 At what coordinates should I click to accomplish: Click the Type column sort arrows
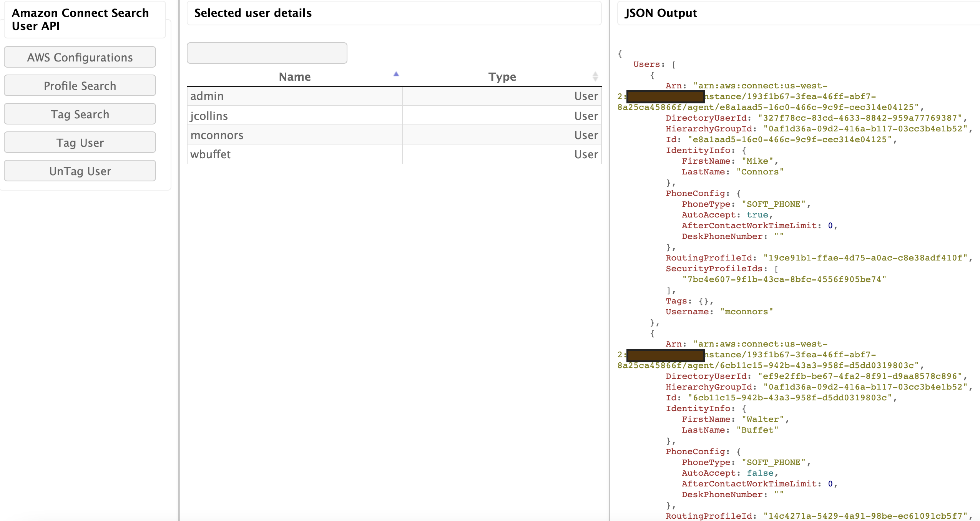coord(595,76)
